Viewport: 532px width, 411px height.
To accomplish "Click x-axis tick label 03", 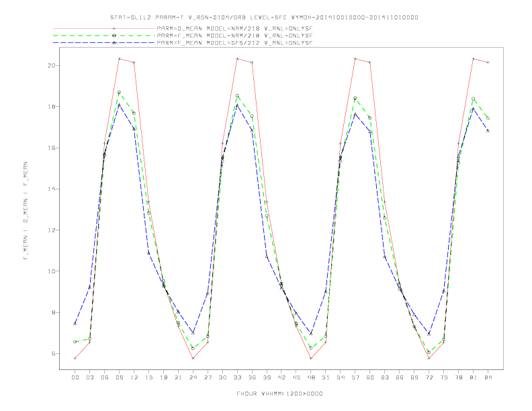I will tap(89, 377).
